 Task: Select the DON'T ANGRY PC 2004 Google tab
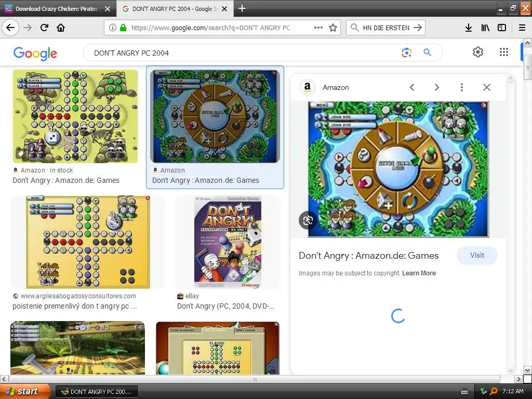(x=175, y=9)
